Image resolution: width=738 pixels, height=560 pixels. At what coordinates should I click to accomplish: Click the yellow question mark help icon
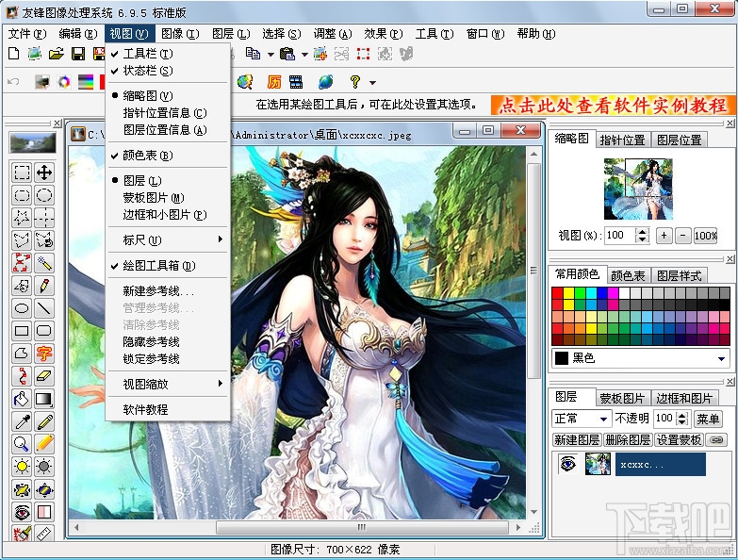point(355,82)
